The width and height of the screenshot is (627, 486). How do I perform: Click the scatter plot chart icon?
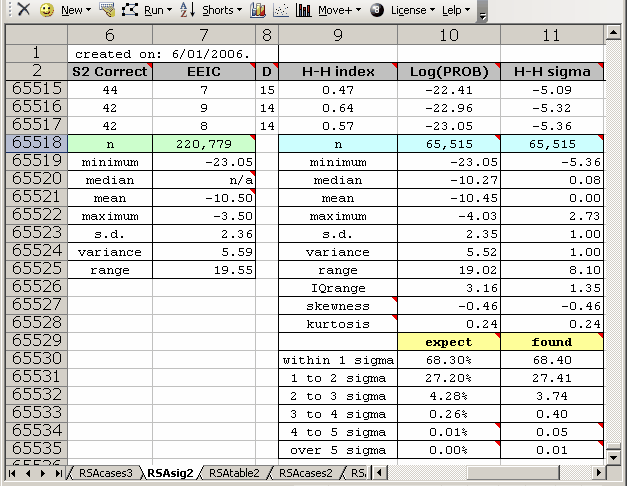point(281,10)
